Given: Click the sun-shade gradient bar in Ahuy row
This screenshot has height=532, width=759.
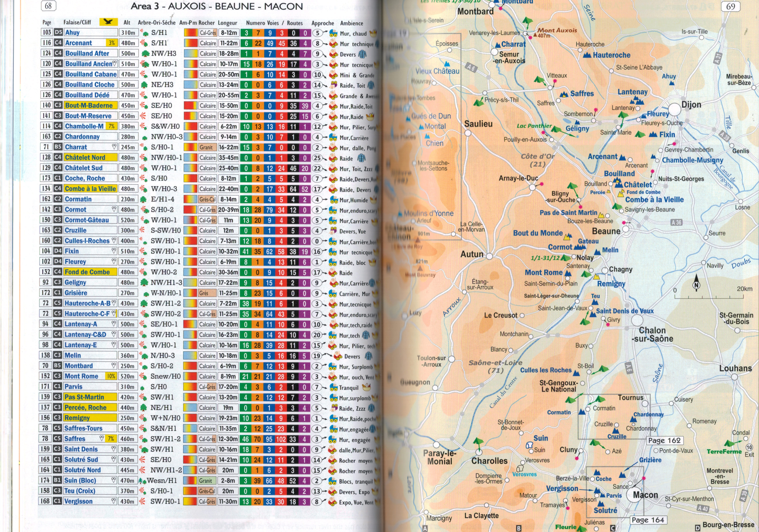Looking at the screenshot, I should point(191,33).
